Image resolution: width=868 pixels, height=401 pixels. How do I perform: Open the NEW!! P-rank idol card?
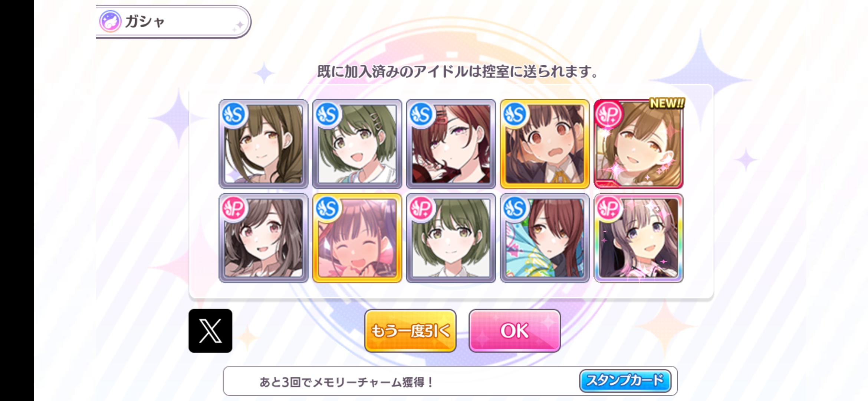tap(638, 144)
